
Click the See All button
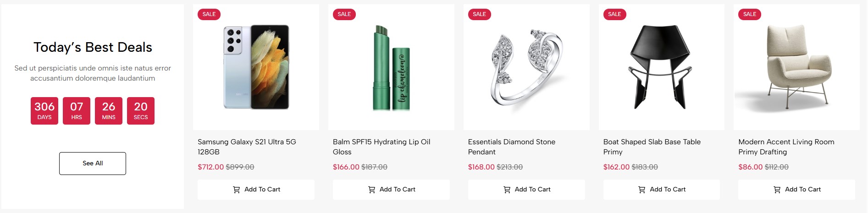(x=93, y=164)
